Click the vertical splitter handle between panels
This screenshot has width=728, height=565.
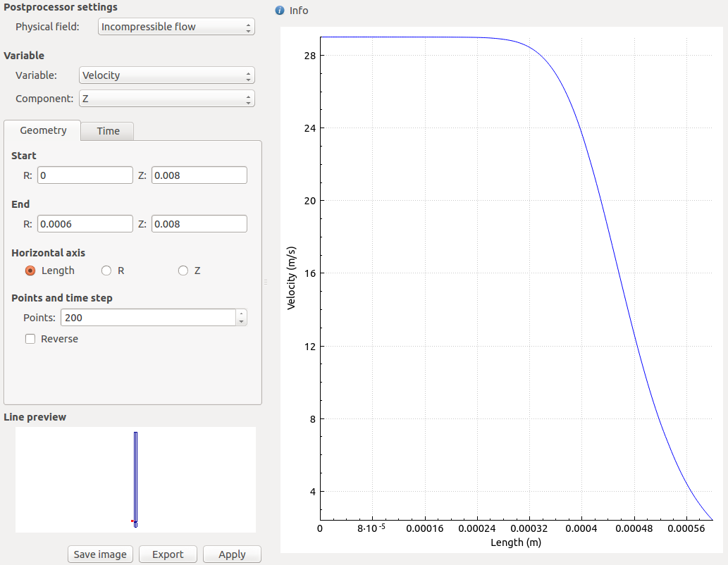click(266, 282)
